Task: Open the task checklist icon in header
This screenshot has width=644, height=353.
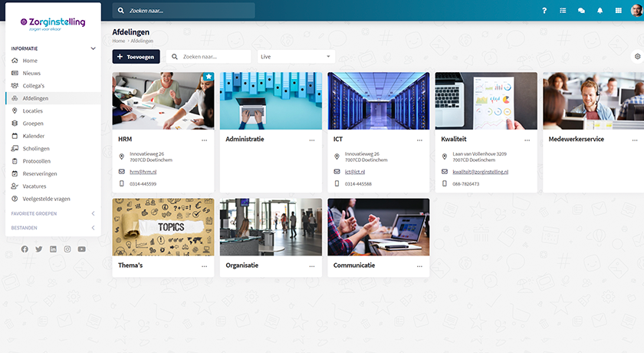Action: (x=563, y=11)
